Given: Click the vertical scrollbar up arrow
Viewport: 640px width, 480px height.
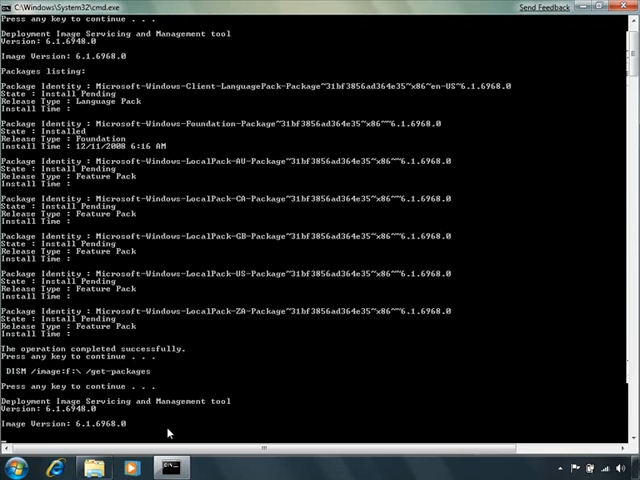Looking at the screenshot, I should coord(633,20).
